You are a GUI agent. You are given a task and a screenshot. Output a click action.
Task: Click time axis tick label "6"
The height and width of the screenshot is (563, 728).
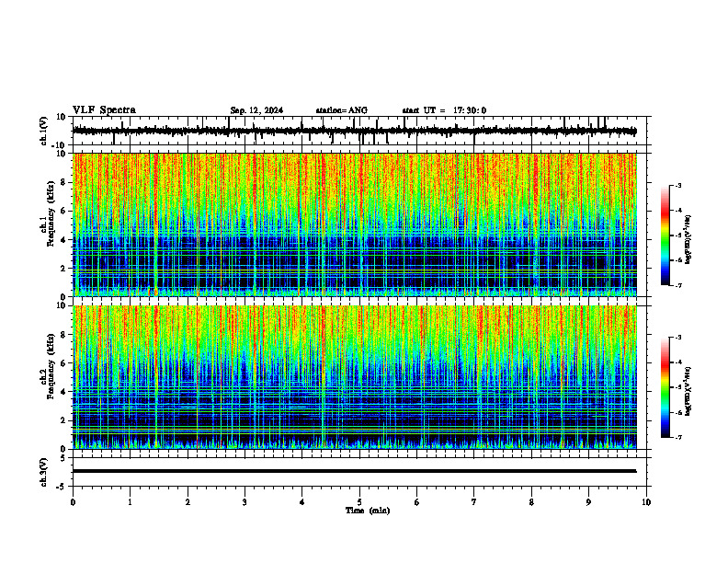pyautogui.click(x=417, y=502)
